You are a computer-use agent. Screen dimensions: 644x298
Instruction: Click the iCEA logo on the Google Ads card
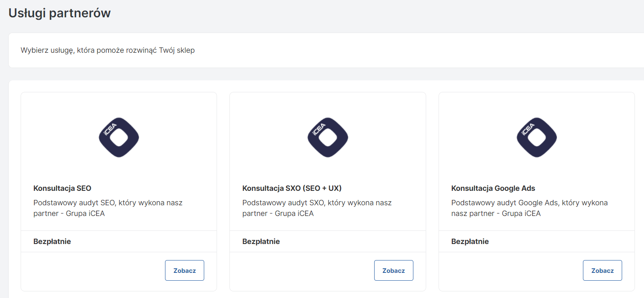point(536,137)
